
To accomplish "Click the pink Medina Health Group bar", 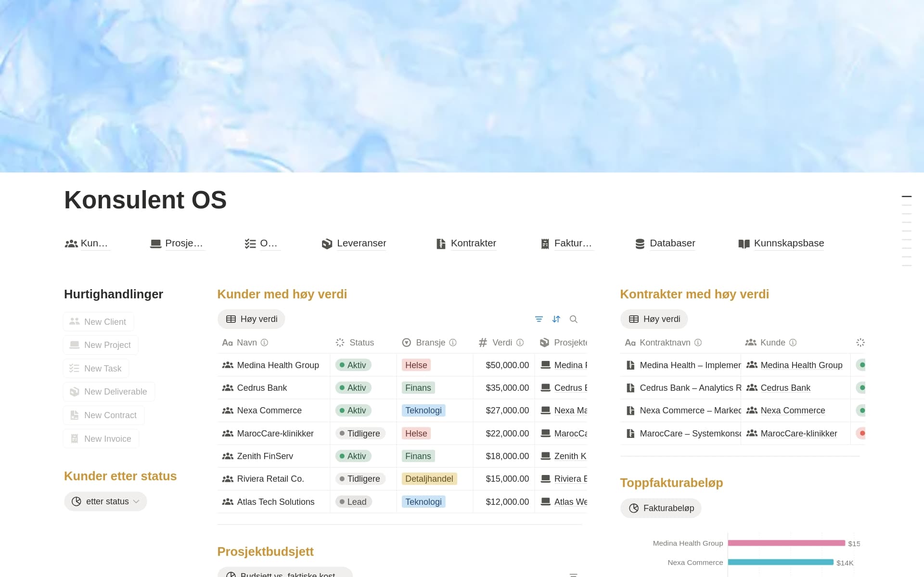I will coord(786,543).
